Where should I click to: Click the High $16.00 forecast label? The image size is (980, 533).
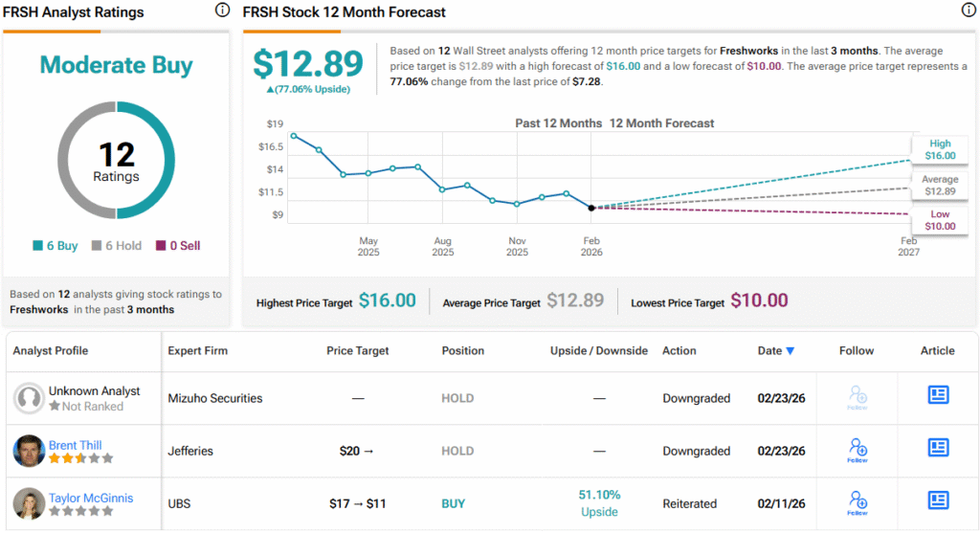[x=939, y=149]
